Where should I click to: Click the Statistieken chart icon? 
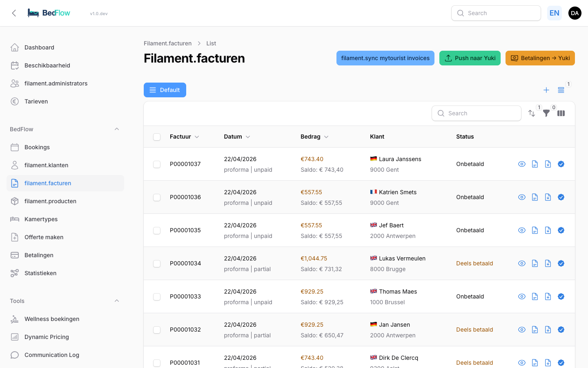(15, 273)
